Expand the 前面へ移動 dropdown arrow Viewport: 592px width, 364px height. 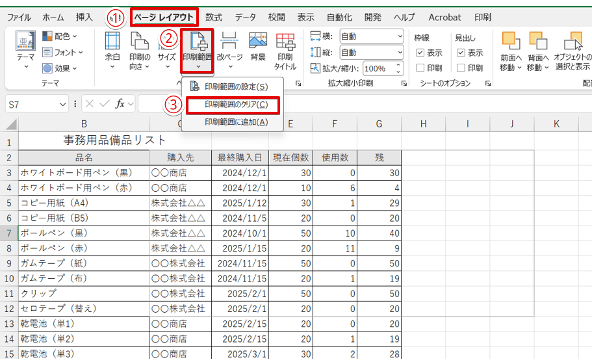pos(519,68)
